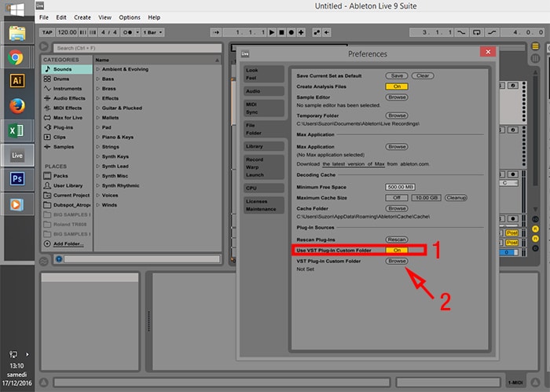Toggle Use VST Plug-In Custom Folder switch
Viewport: 550px width, 392px height.
397,250
